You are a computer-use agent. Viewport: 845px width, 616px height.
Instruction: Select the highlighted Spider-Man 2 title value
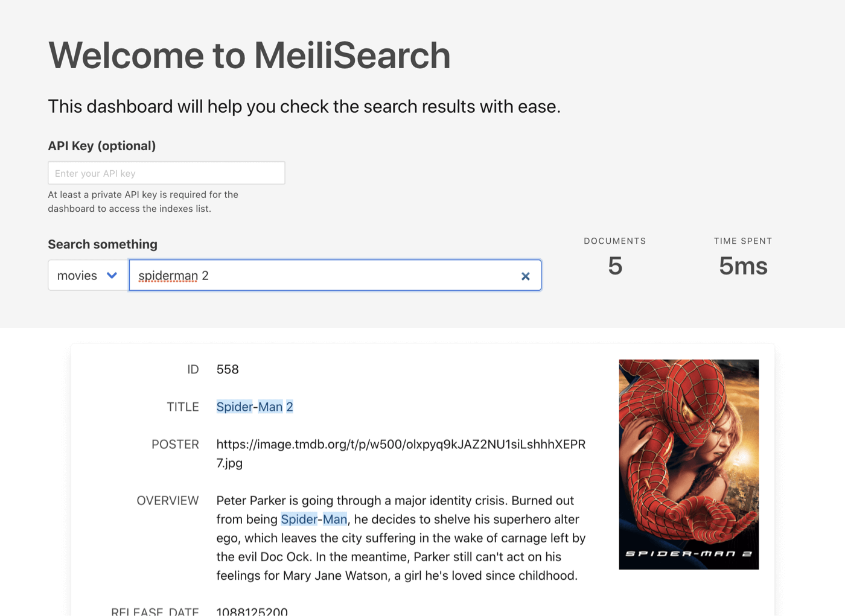click(x=255, y=407)
